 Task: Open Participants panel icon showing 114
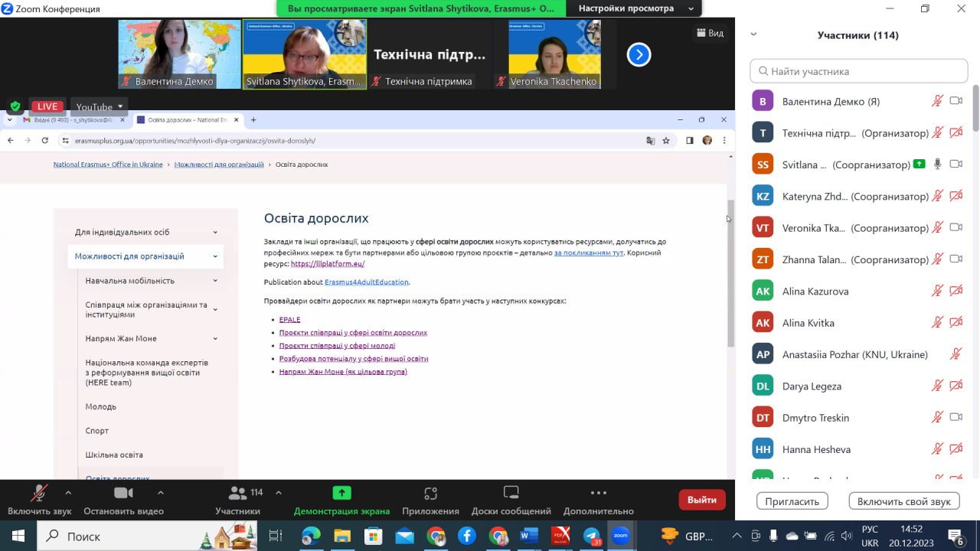[x=237, y=493]
